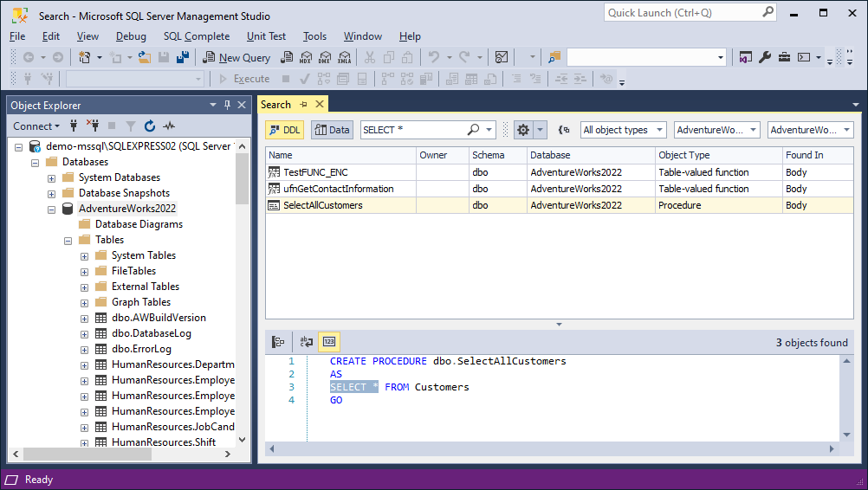The height and width of the screenshot is (490, 868).
Task: Find the object in Object Explorer
Action: coord(278,342)
